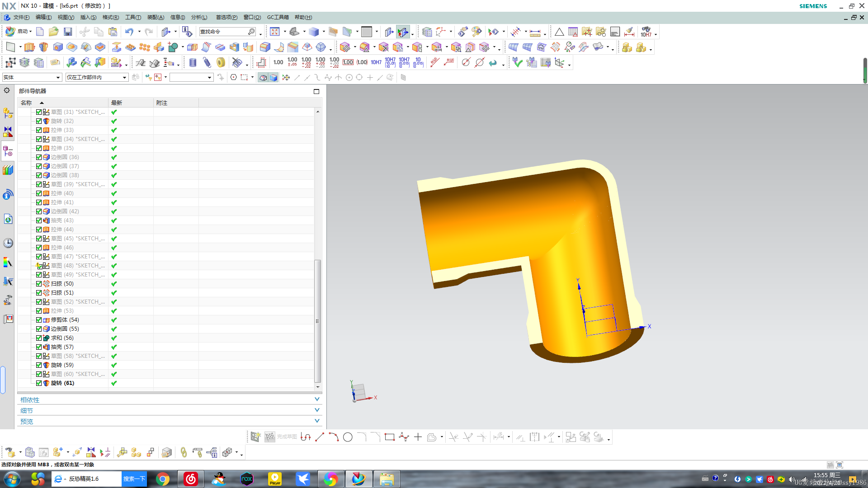
Task: Select the Arc sketch tool
Action: pos(334,437)
